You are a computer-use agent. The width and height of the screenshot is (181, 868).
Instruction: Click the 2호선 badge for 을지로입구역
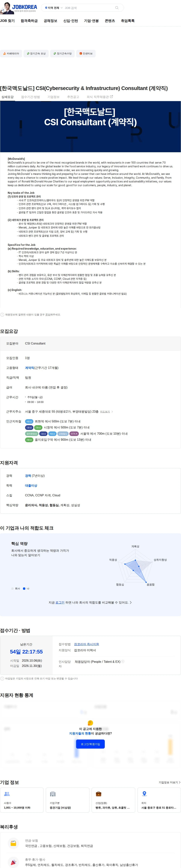[29, 440]
